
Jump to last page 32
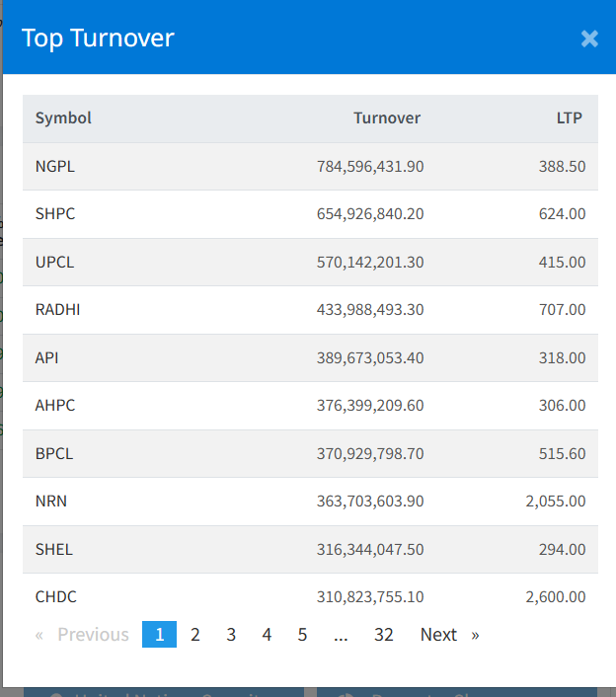click(384, 635)
